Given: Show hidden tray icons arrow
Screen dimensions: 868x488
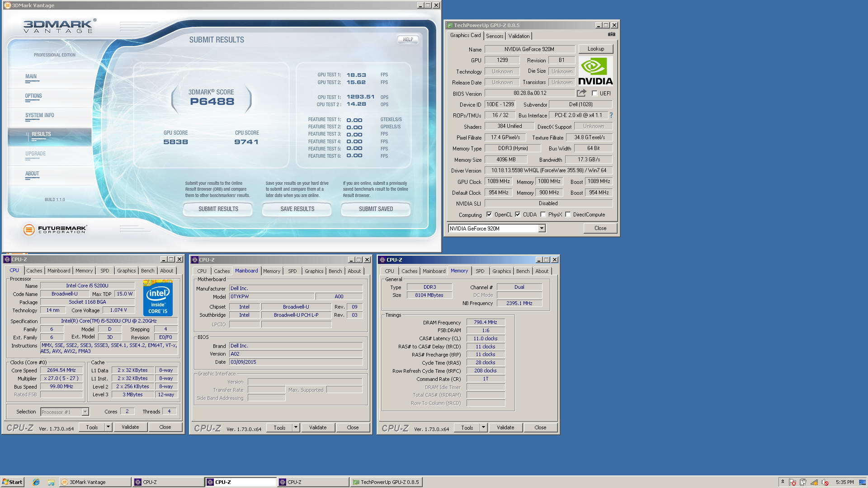Looking at the screenshot, I should 783,482.
